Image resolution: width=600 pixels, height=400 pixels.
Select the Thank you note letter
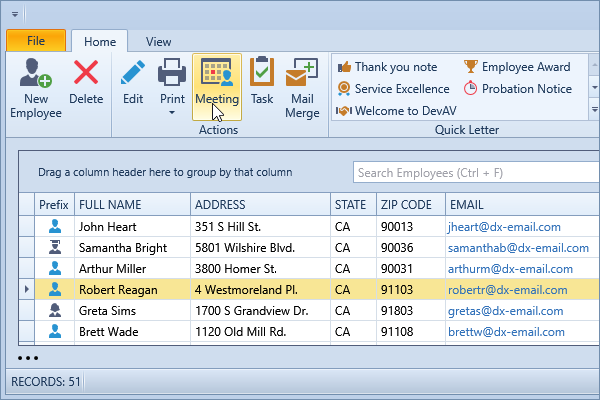pyautogui.click(x=387, y=67)
